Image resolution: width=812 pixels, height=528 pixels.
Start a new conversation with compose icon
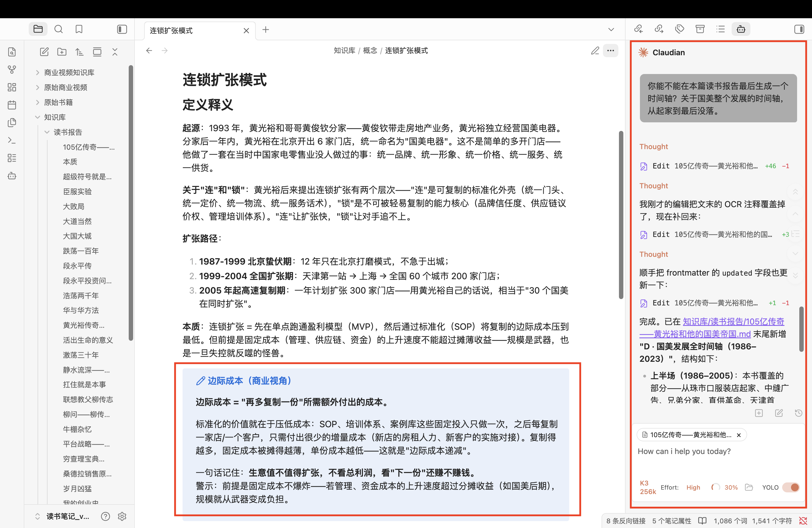779,413
